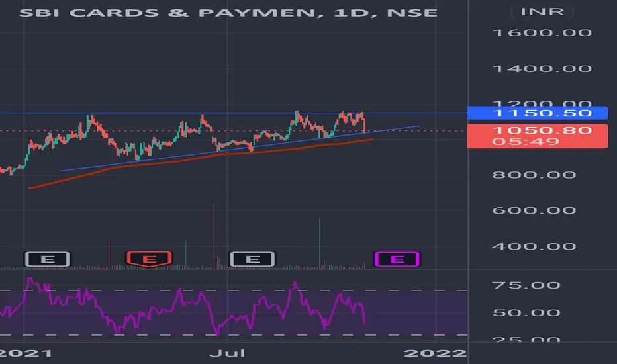Click the 800.00 price axis label

coord(534,175)
